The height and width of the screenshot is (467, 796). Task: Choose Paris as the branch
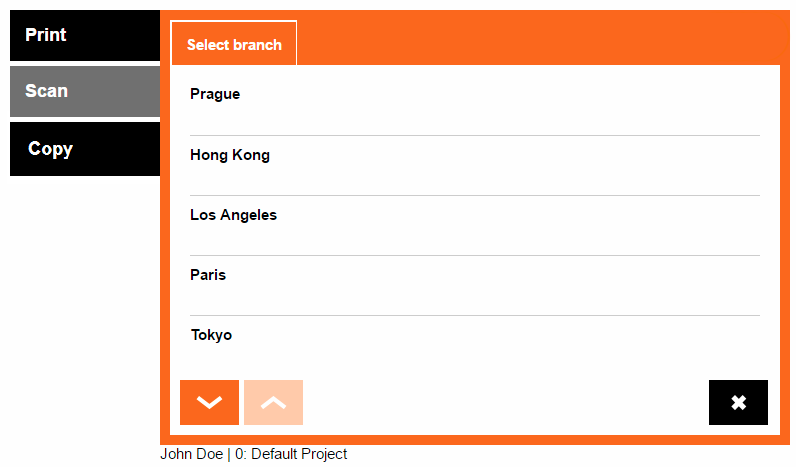coord(208,275)
